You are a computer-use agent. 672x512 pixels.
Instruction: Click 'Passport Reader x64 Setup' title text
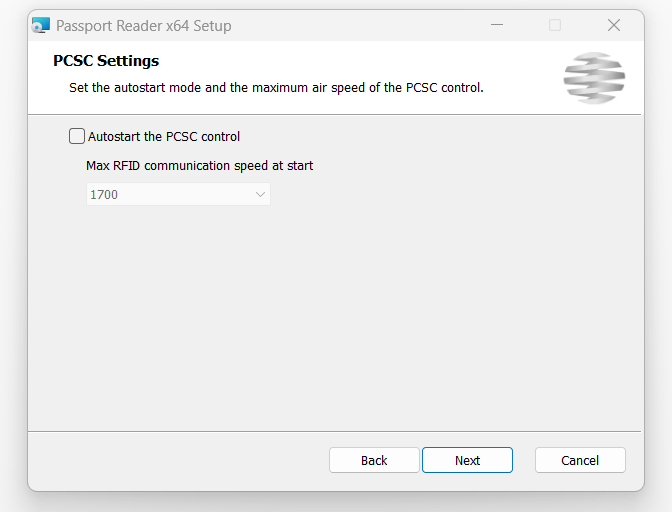click(144, 26)
